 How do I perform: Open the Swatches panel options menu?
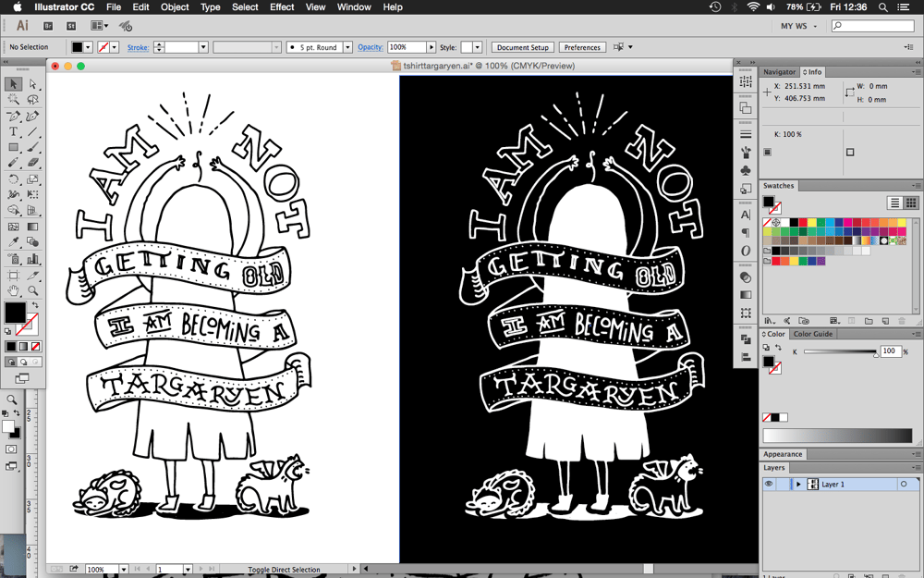[915, 186]
